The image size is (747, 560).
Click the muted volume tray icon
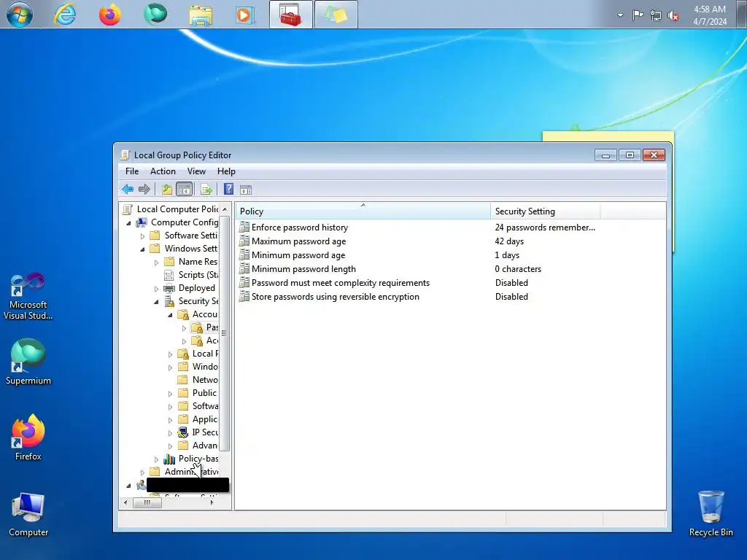(x=673, y=16)
